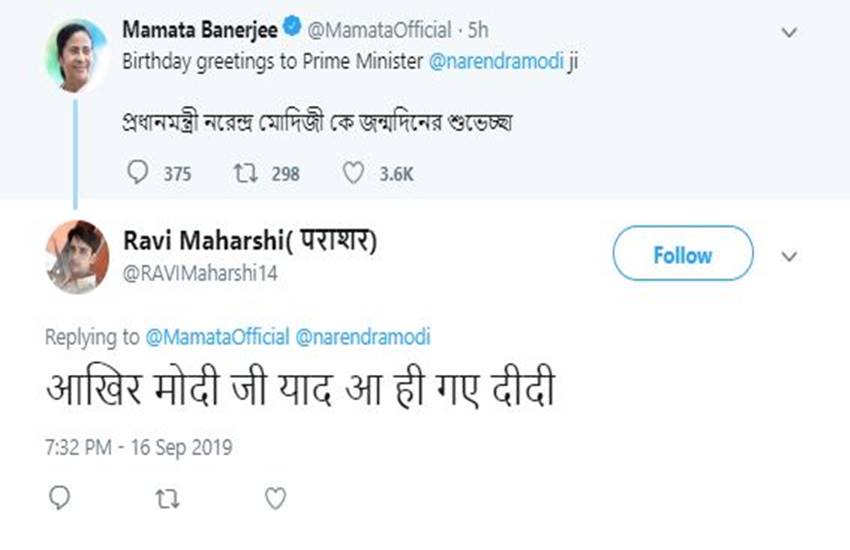The width and height of the screenshot is (850, 550).
Task: Open Mamata Banerjee's profile picture
Action: tap(76, 56)
